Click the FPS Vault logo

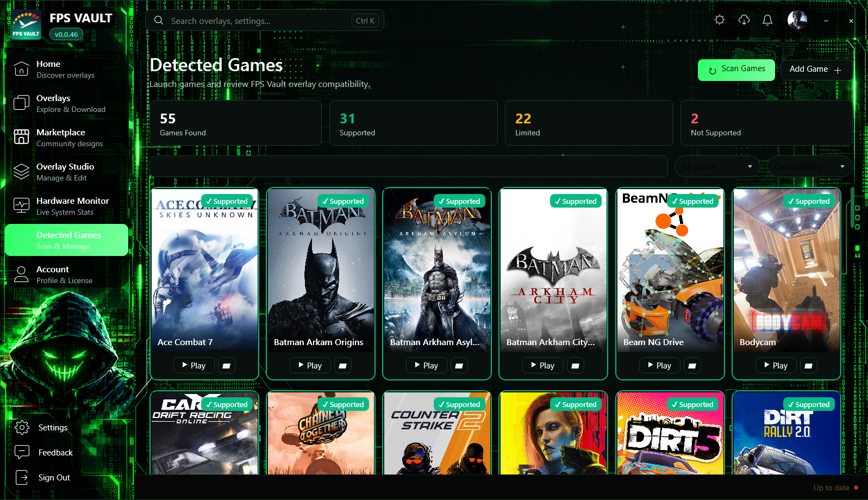tap(26, 25)
